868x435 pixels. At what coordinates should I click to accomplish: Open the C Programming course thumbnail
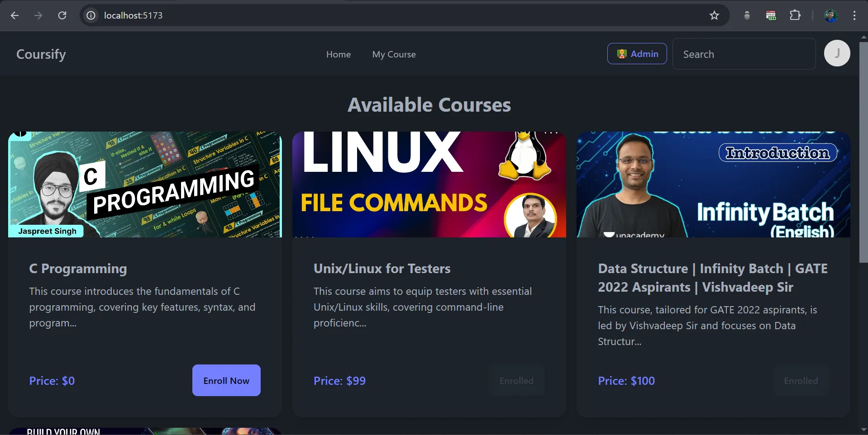(145, 184)
